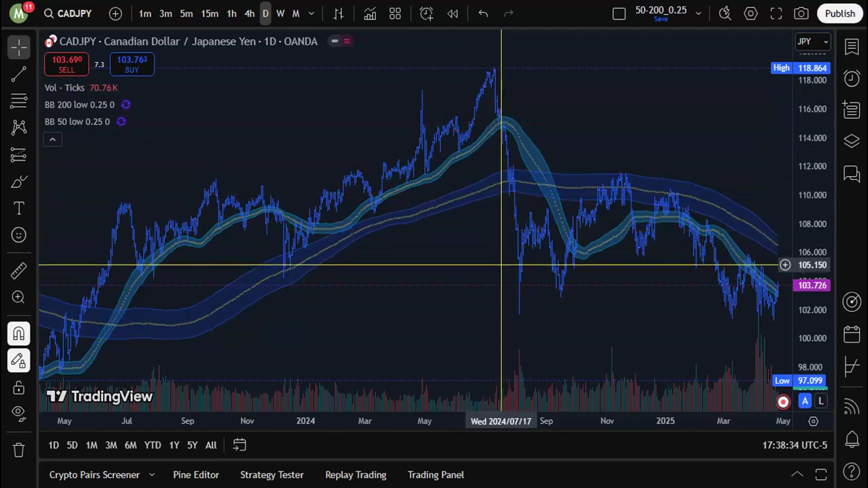Hide all drawings using the eye icon
868x488 pixels.
[x=19, y=413]
